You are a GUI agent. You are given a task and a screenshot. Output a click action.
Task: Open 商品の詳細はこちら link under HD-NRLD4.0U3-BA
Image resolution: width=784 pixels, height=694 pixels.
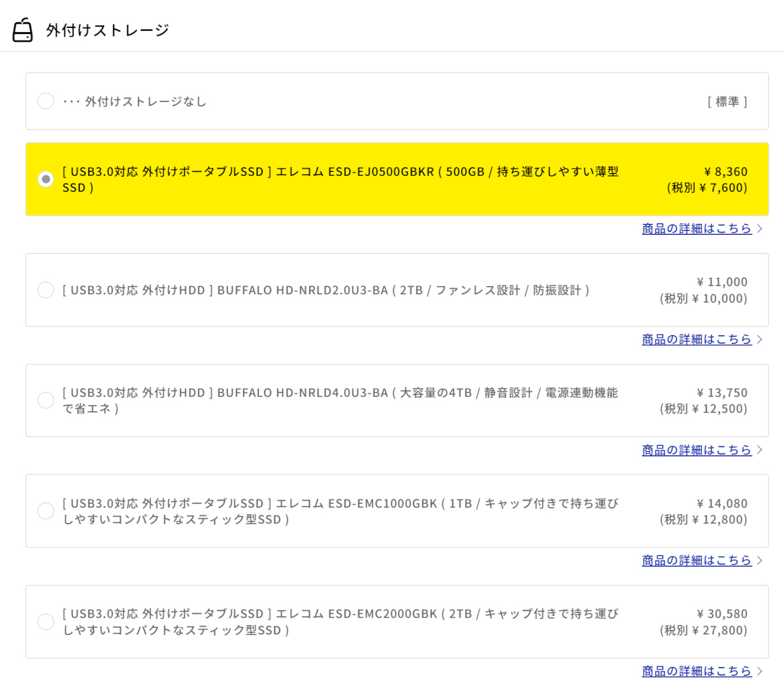pos(696,450)
